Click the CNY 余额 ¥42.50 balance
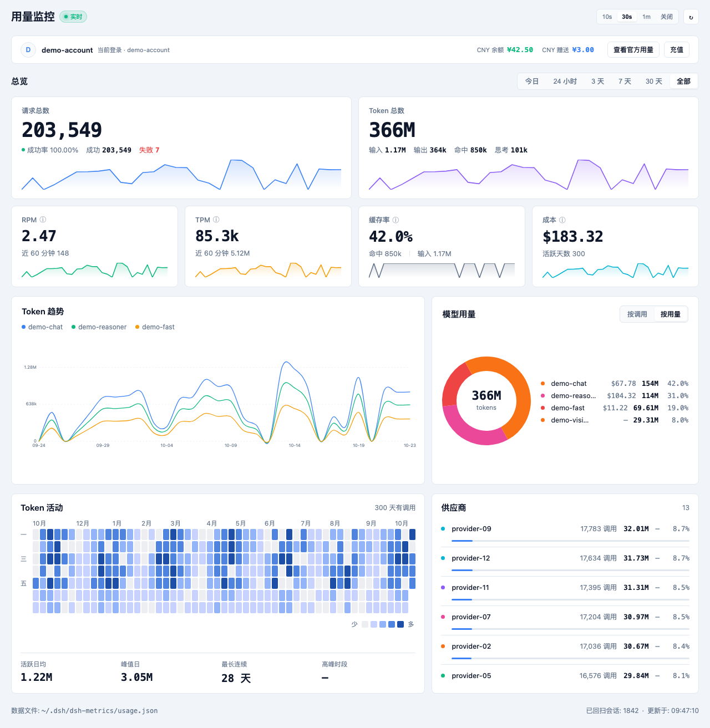The width and height of the screenshot is (710, 728). pyautogui.click(x=505, y=50)
